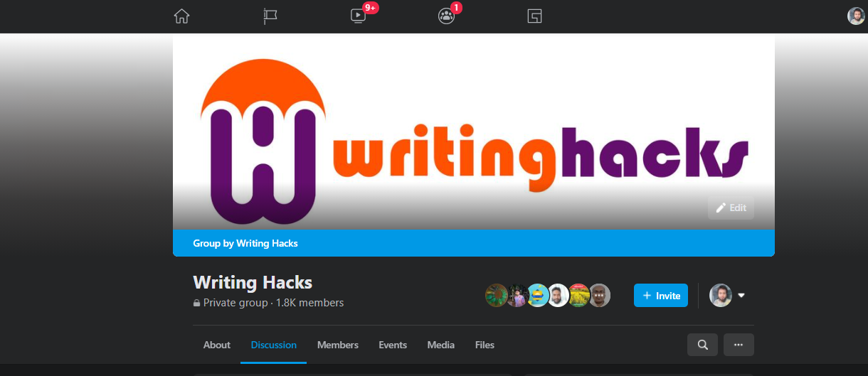Screen dimensions: 868x376
Task: Select the Discussion tab
Action: (x=274, y=345)
